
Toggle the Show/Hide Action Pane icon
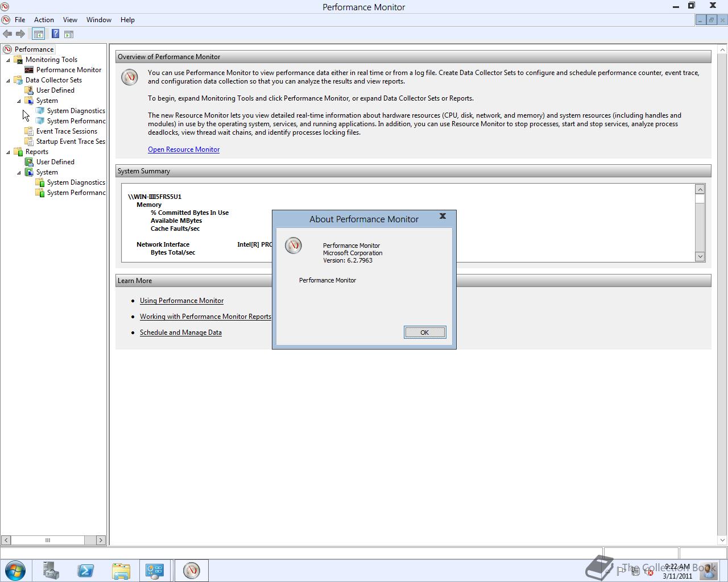tap(69, 34)
